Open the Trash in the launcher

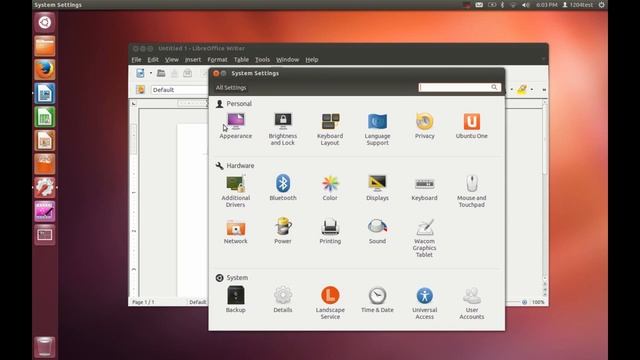(x=44, y=347)
